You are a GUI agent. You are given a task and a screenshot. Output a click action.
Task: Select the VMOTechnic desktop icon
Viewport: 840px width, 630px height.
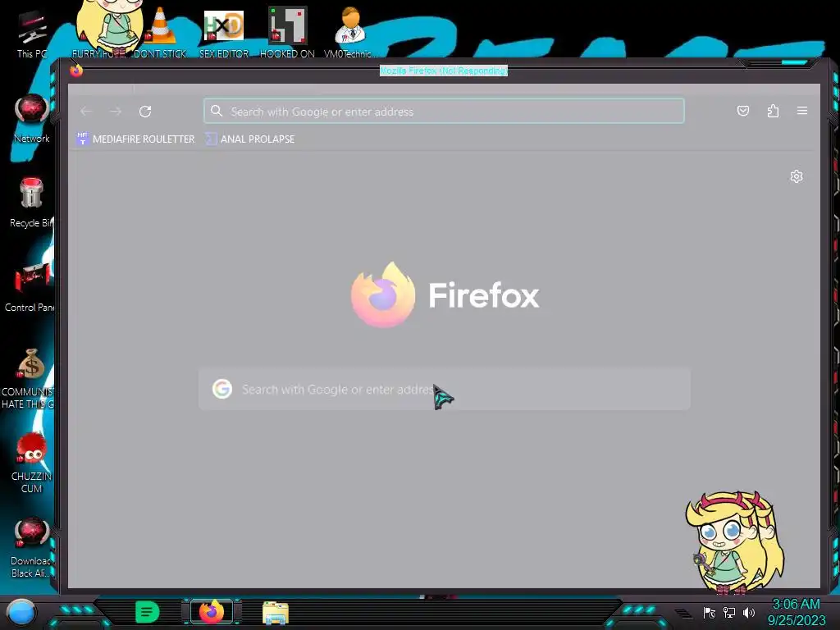click(x=350, y=32)
